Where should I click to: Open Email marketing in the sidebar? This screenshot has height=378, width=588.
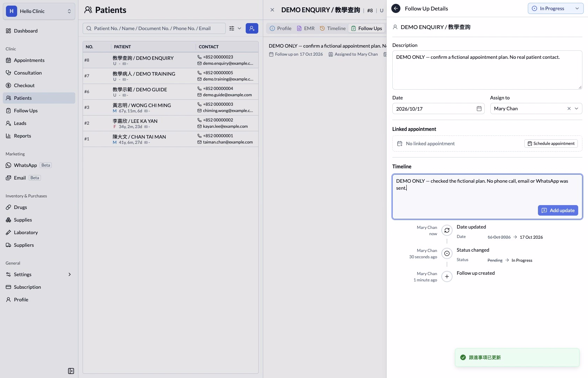coord(39,178)
